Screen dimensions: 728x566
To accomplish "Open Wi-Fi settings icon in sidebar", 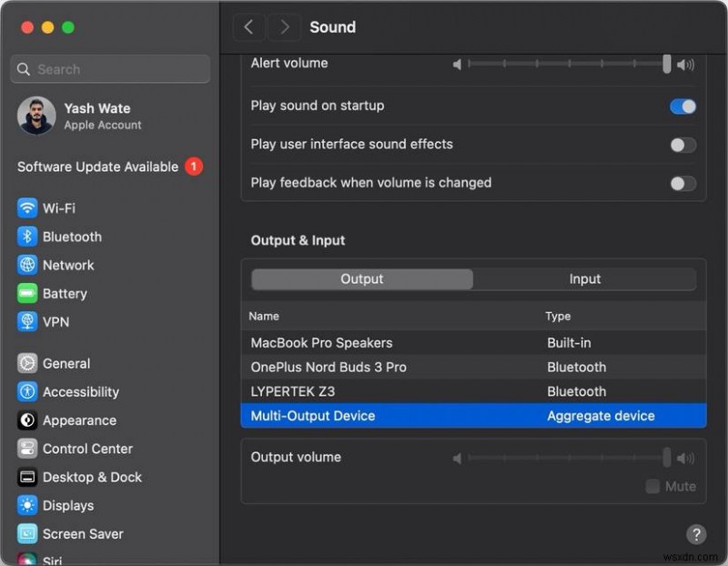I will pos(27,208).
